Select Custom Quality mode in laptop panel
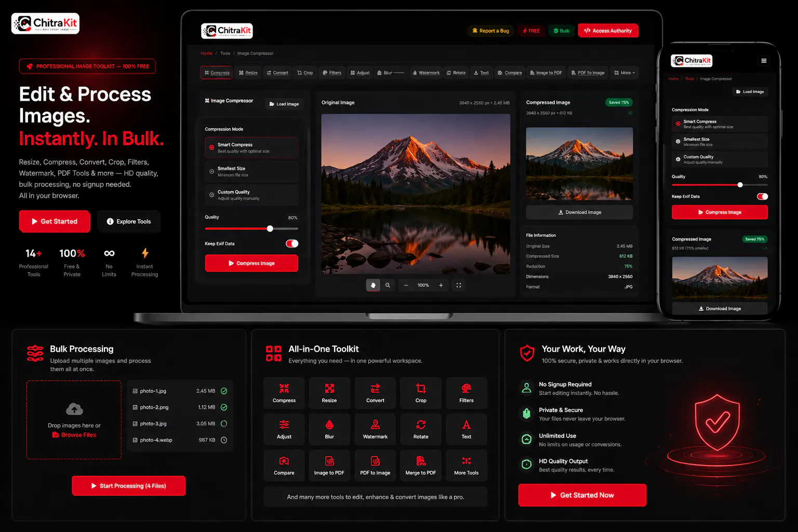The image size is (798, 532). [x=251, y=195]
